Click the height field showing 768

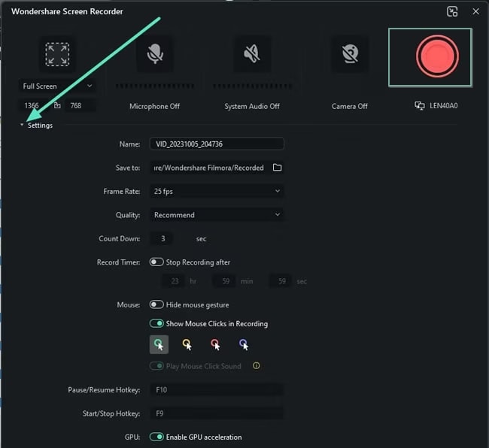pyautogui.click(x=80, y=106)
